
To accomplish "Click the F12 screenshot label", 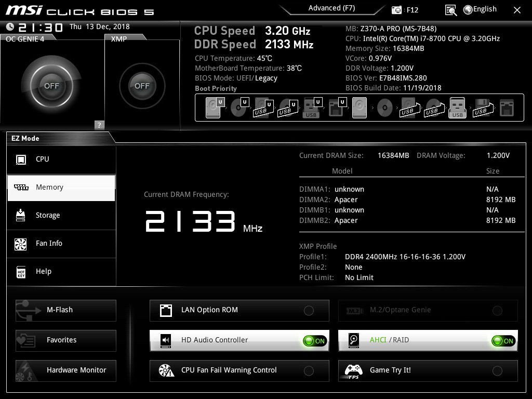I will pyautogui.click(x=412, y=10).
